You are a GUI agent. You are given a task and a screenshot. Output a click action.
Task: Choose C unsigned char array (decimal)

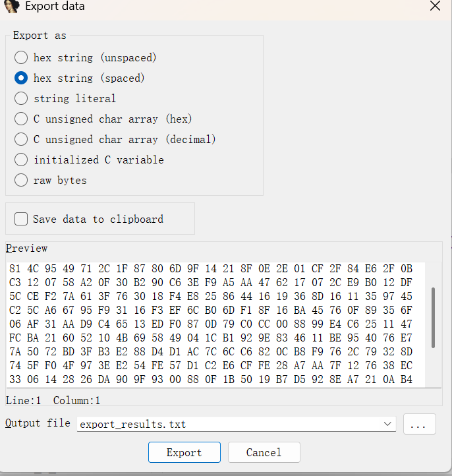tap(21, 140)
